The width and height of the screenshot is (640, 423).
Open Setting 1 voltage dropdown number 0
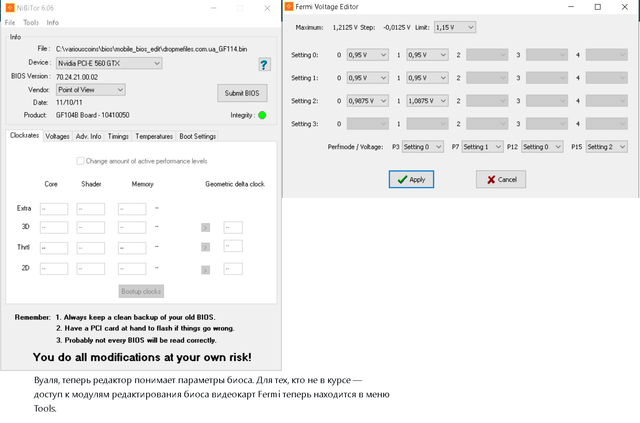click(x=367, y=78)
